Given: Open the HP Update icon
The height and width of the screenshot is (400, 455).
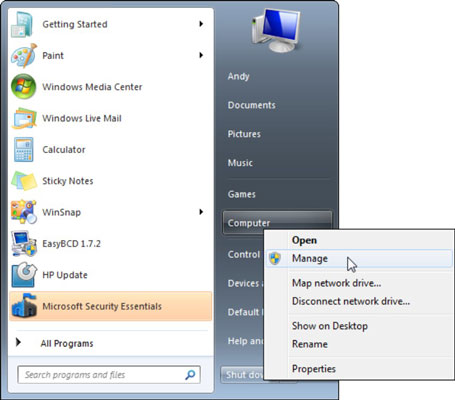Looking at the screenshot, I should (x=23, y=275).
